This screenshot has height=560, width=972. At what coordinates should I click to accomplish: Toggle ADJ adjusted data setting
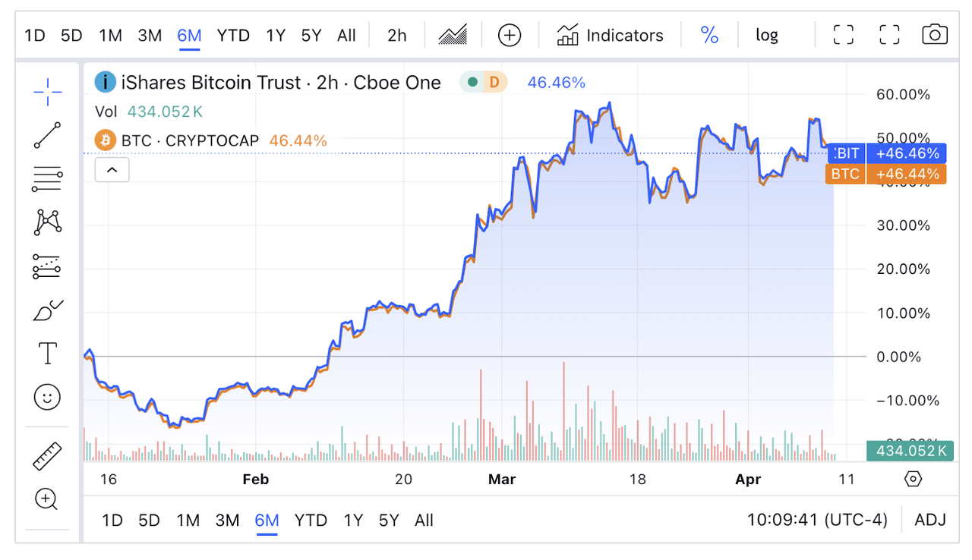pyautogui.click(x=930, y=521)
